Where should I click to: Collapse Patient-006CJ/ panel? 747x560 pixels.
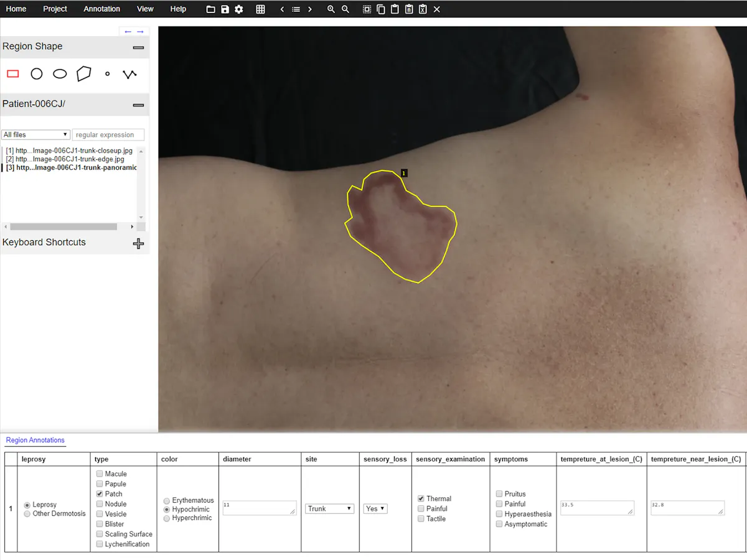click(138, 105)
